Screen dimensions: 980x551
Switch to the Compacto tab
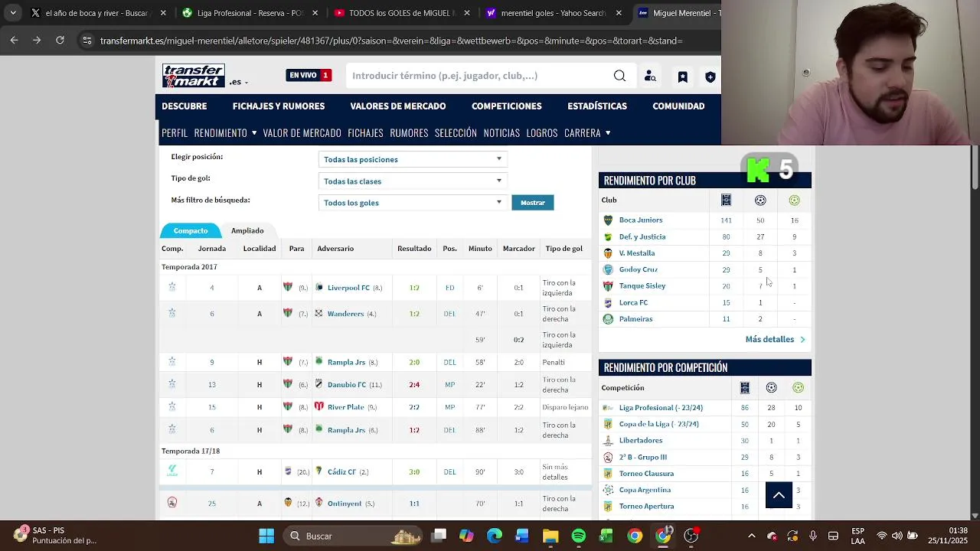click(190, 230)
